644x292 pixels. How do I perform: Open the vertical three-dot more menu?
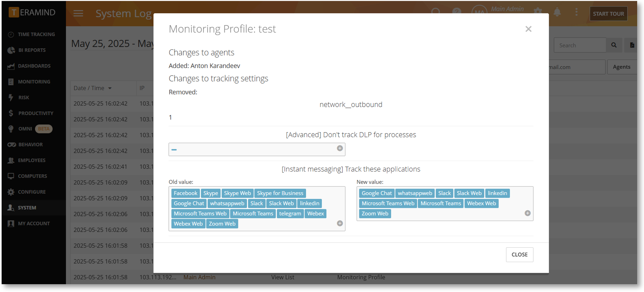click(x=576, y=12)
